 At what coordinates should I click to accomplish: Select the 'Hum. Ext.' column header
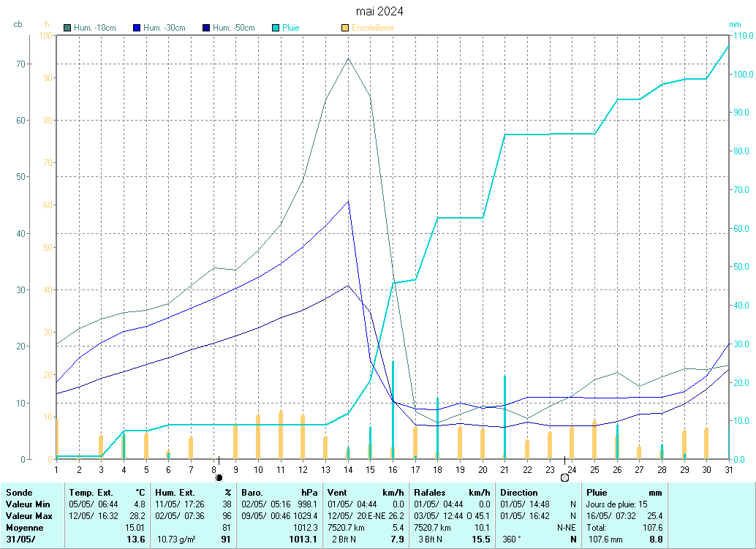tap(177, 493)
